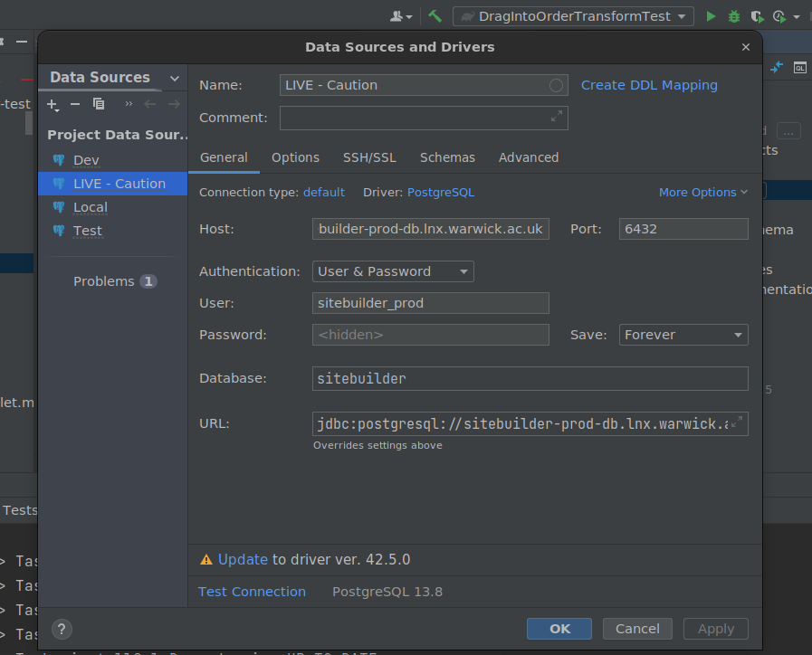Click the driver update warning triangle icon
812x655 pixels.
[206, 559]
